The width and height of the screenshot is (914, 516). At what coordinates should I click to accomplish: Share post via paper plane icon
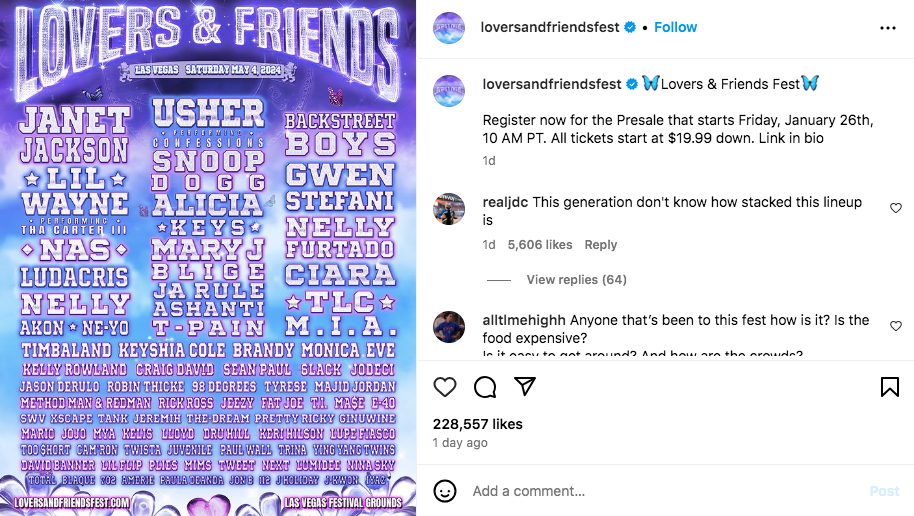coord(525,387)
